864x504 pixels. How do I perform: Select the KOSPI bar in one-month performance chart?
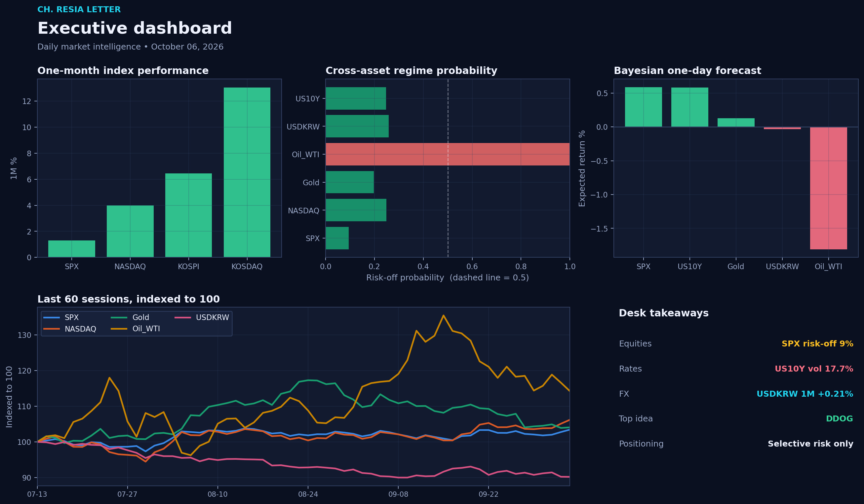point(189,215)
